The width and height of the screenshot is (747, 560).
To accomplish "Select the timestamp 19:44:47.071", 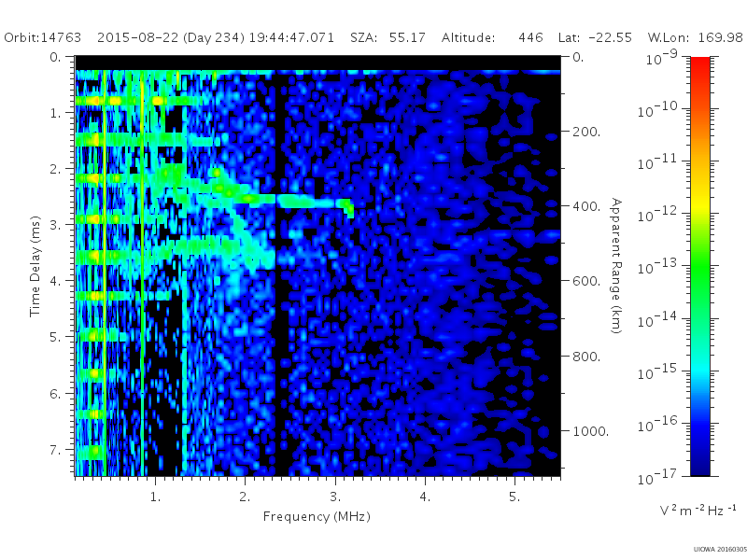I will tap(291, 37).
